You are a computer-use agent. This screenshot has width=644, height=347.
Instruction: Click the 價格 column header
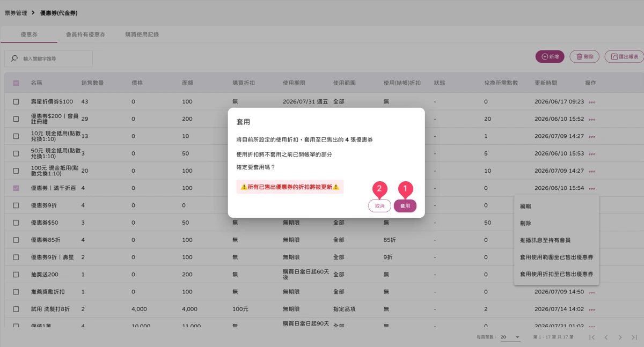[x=137, y=83]
